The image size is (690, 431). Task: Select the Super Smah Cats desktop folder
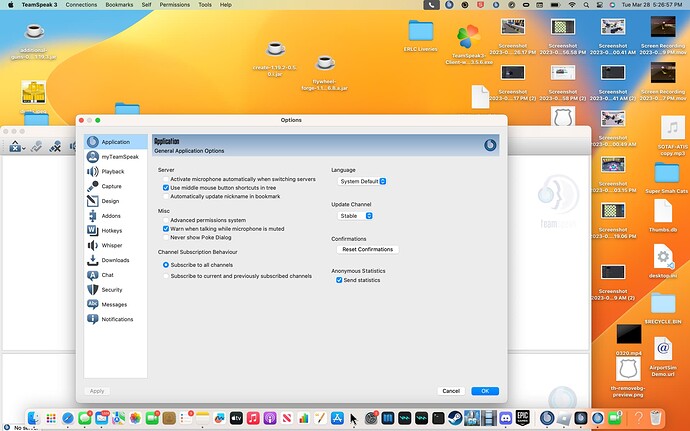(x=667, y=177)
